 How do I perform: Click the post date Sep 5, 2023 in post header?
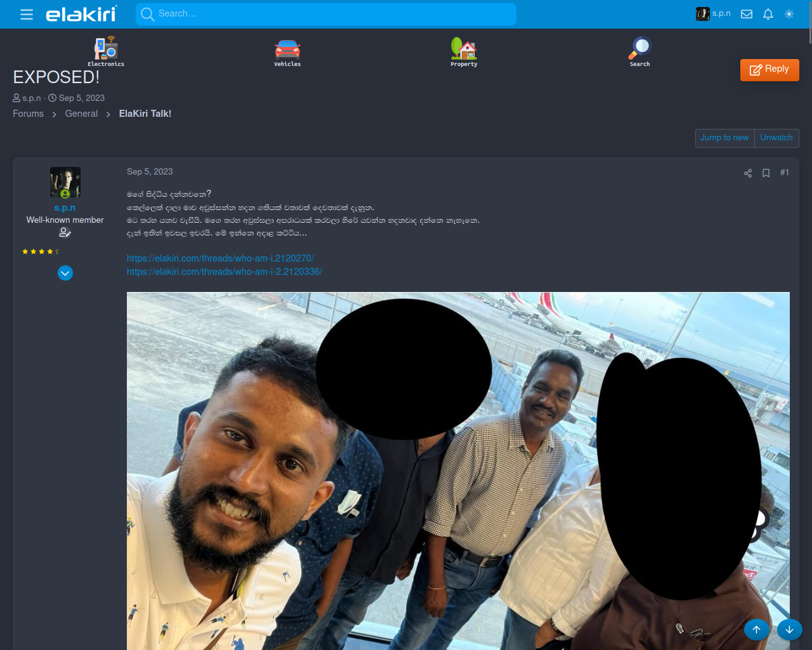[150, 171]
